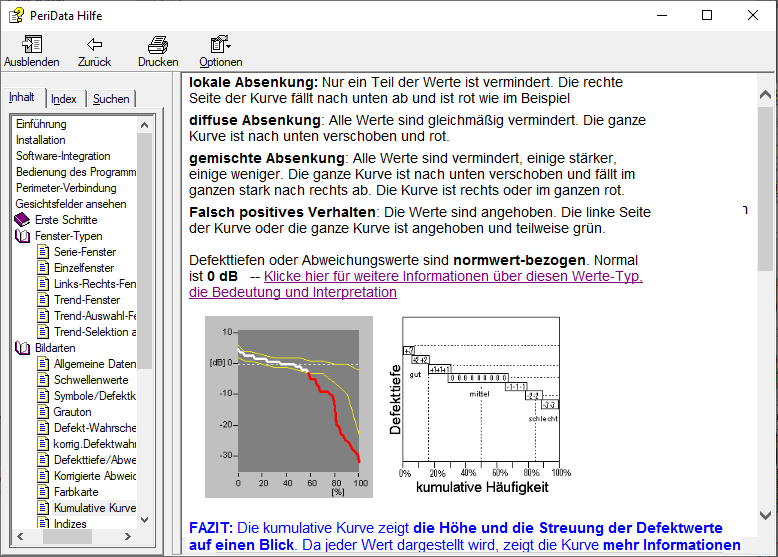Open the Perimeter-Verbindung topic
The height and width of the screenshot is (557, 778).
(x=66, y=188)
